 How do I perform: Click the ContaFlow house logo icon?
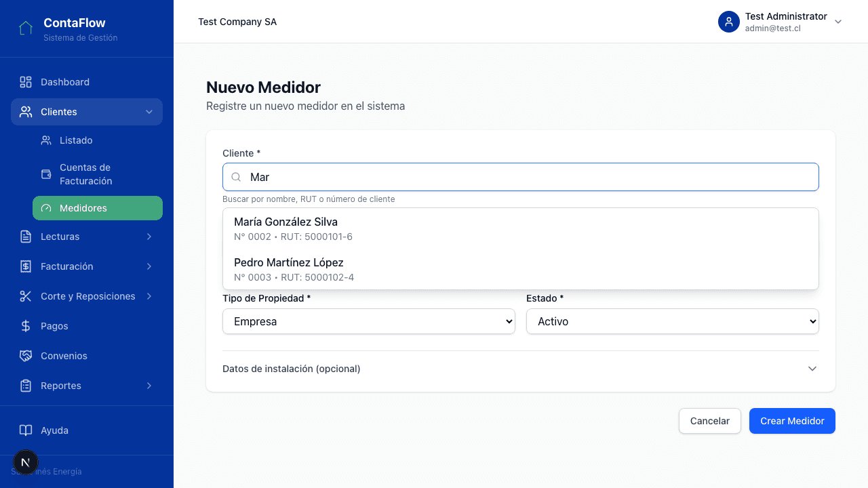26,28
